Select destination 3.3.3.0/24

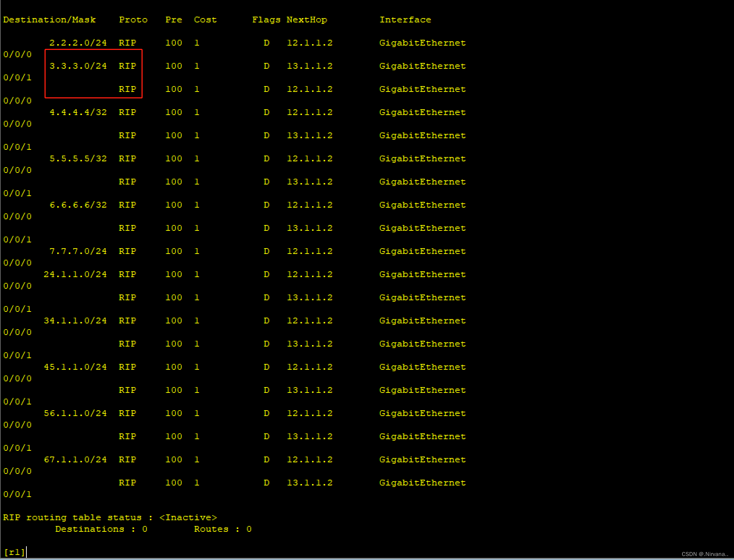(x=78, y=66)
